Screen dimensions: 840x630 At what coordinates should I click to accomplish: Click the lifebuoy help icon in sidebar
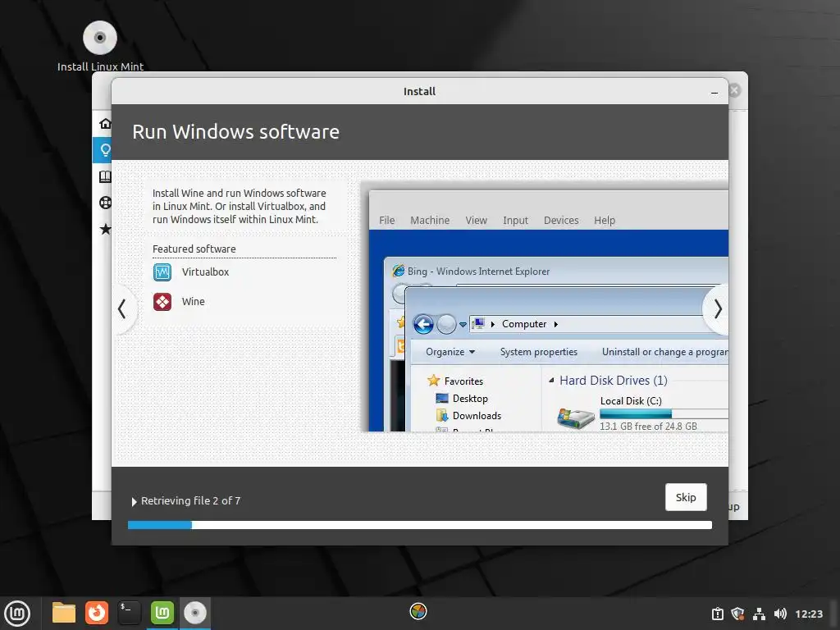pyautogui.click(x=105, y=203)
